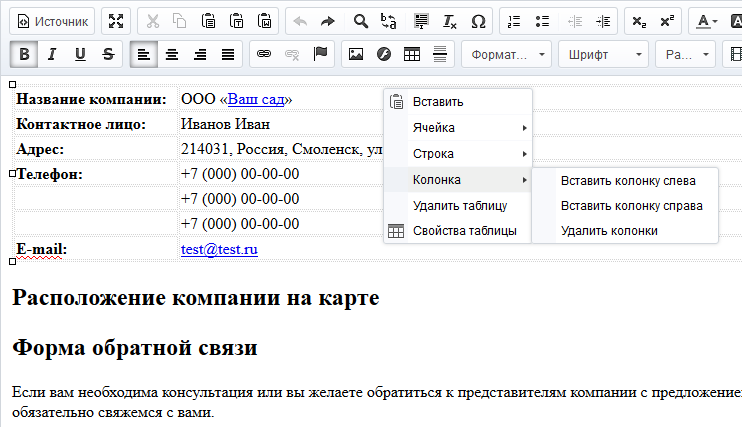Screen dimensions: 742x427
Task: Open the Шрифт font dropdown
Action: tap(602, 54)
